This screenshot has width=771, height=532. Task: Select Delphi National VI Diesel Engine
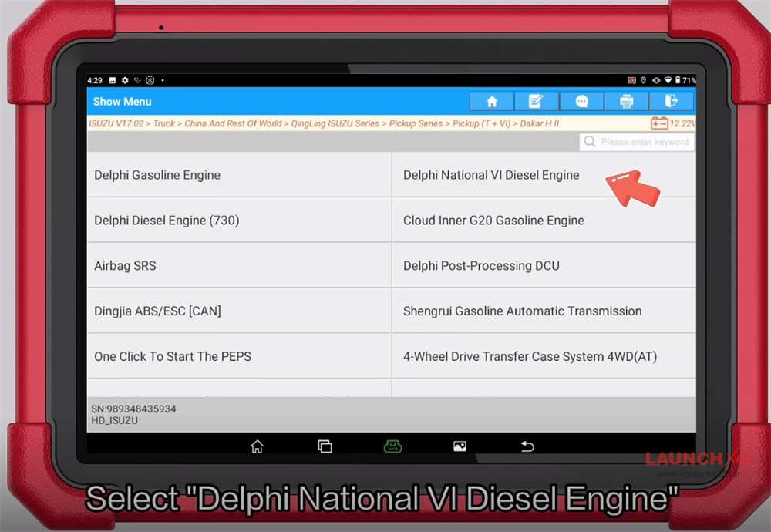[x=544, y=175]
